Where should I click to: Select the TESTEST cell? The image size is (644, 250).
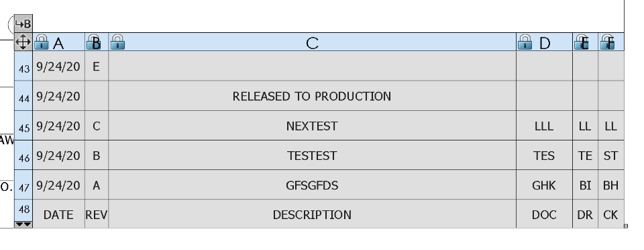pos(312,155)
